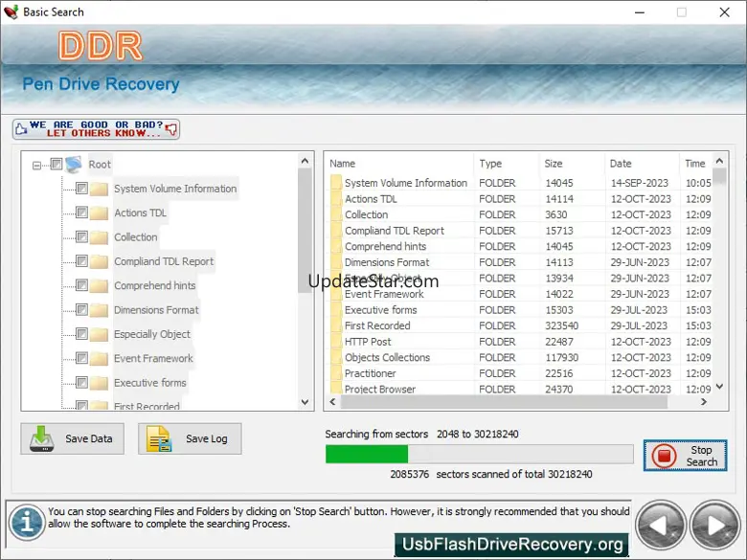Click the folder icon of Executive forms in list

click(336, 310)
